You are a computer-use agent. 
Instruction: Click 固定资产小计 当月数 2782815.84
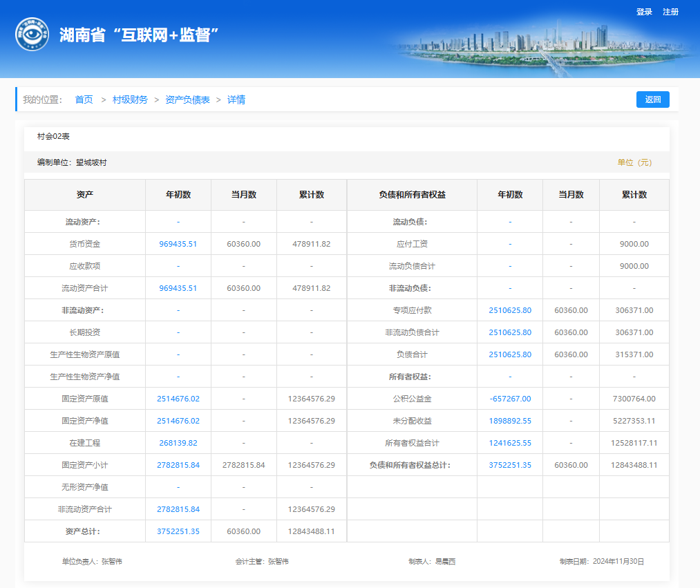(244, 465)
